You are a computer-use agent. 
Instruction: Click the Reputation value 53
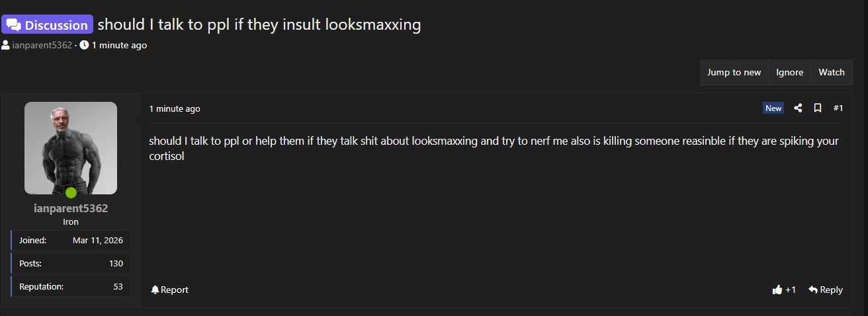click(118, 286)
